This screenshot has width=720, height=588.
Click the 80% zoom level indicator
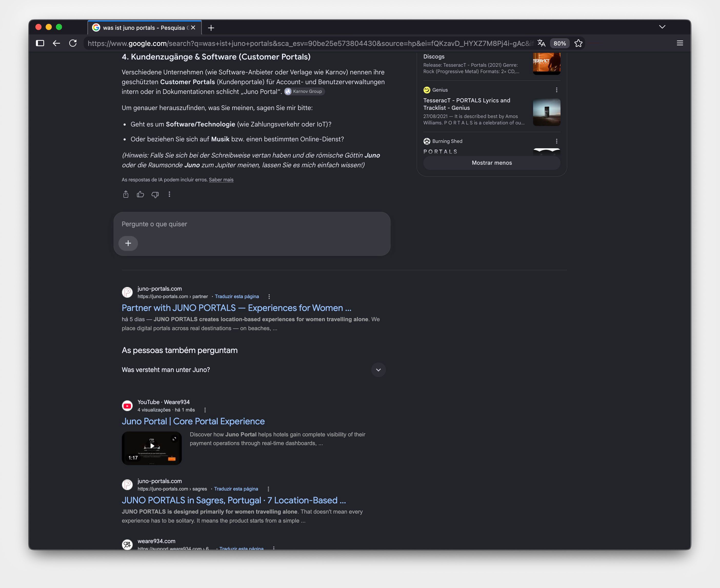click(559, 43)
